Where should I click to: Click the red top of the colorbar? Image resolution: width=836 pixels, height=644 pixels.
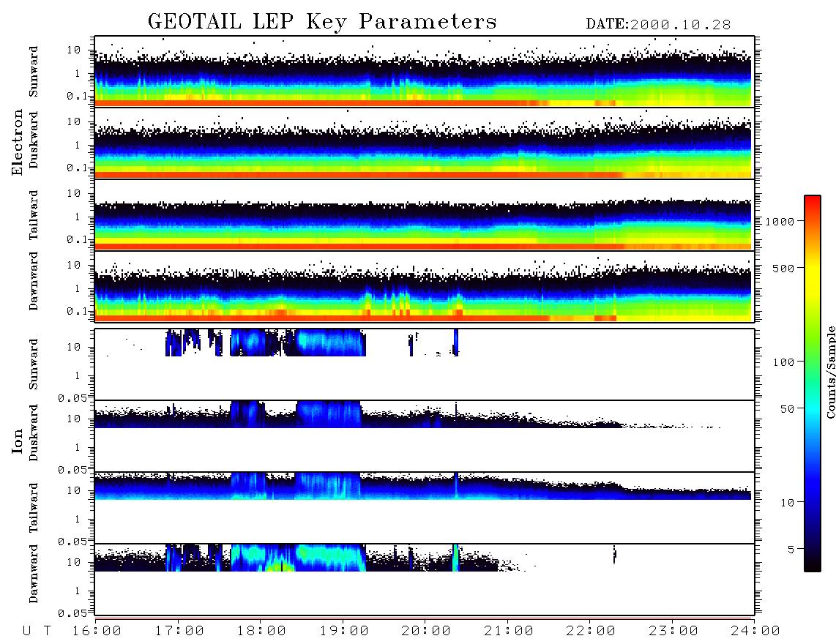[x=813, y=205]
